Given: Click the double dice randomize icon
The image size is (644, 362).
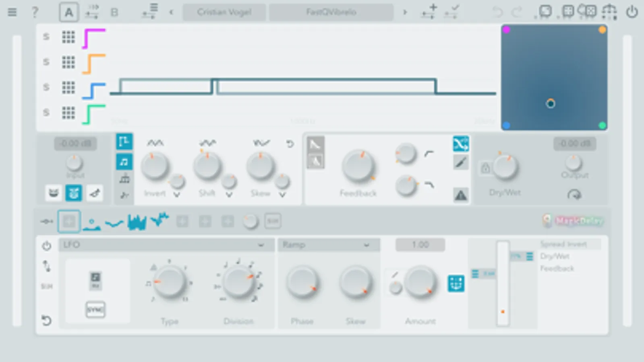Looking at the screenshot, I should pyautogui.click(x=587, y=11).
